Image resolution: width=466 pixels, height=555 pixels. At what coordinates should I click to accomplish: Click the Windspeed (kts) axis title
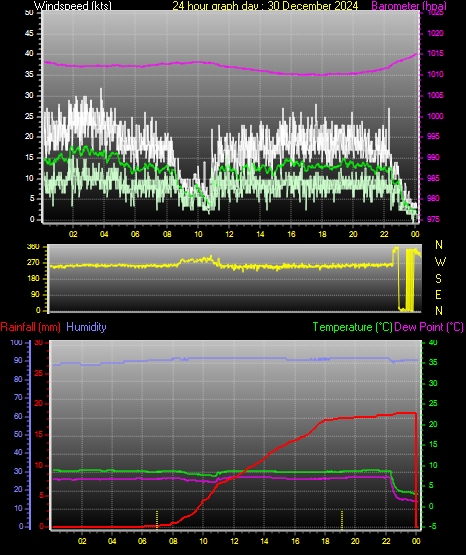point(73,6)
